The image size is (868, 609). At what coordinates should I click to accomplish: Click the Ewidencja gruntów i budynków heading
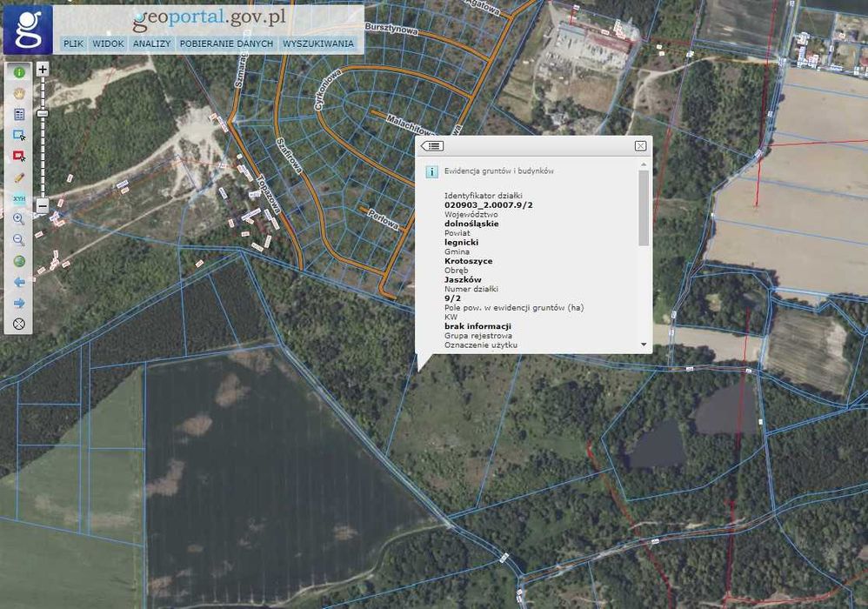pos(498,171)
